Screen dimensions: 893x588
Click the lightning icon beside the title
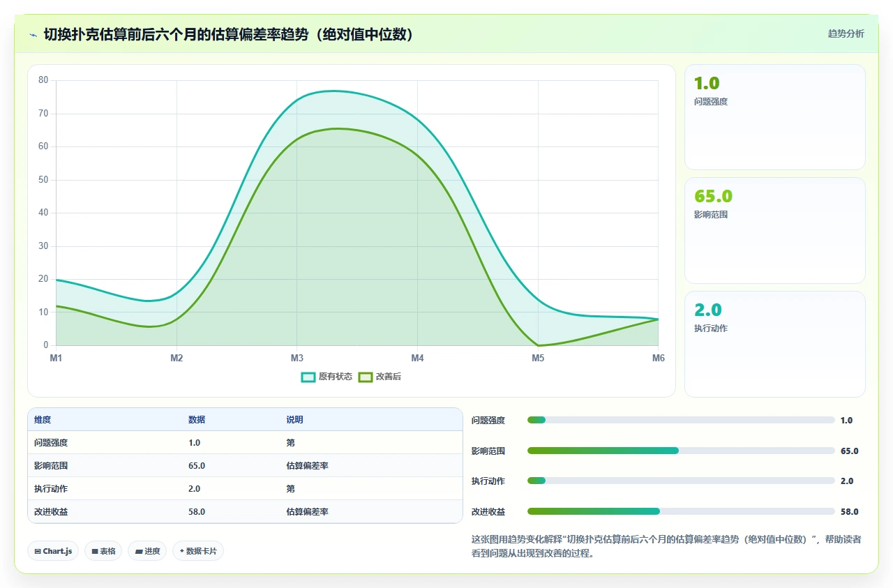[33, 35]
